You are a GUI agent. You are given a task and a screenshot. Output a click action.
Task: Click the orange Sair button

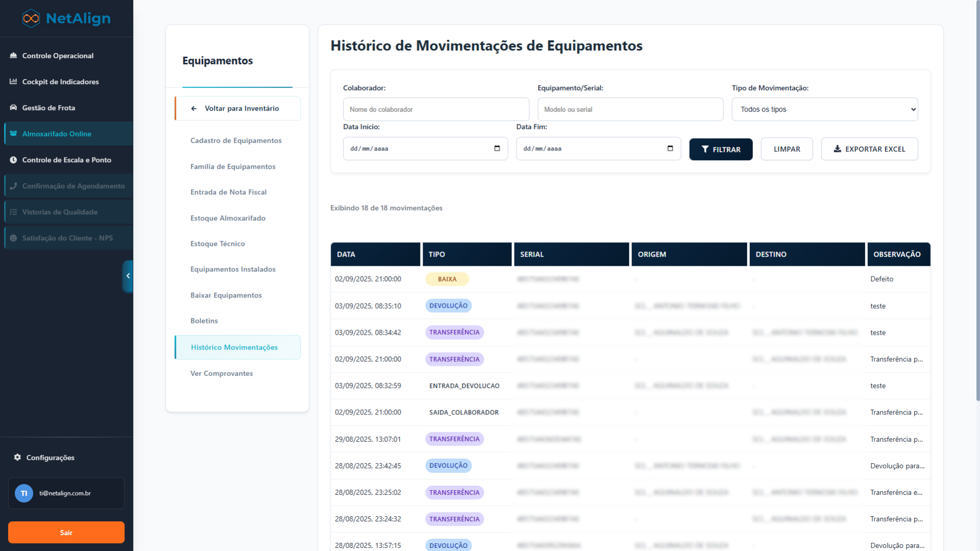click(66, 532)
